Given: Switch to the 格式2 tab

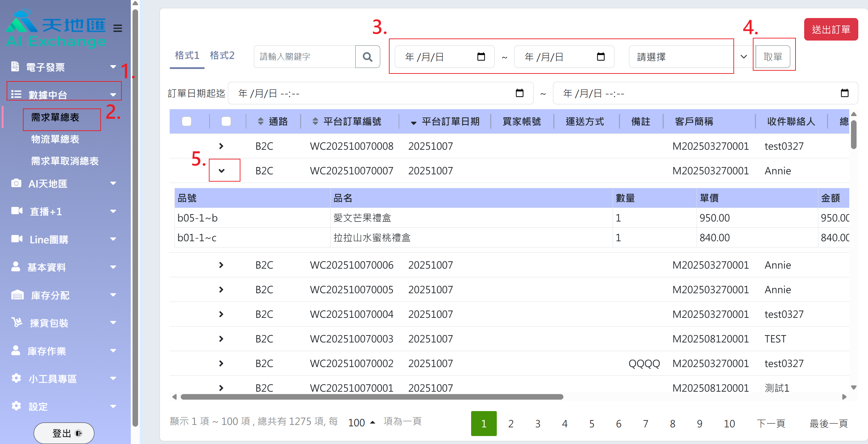Looking at the screenshot, I should 222,55.
